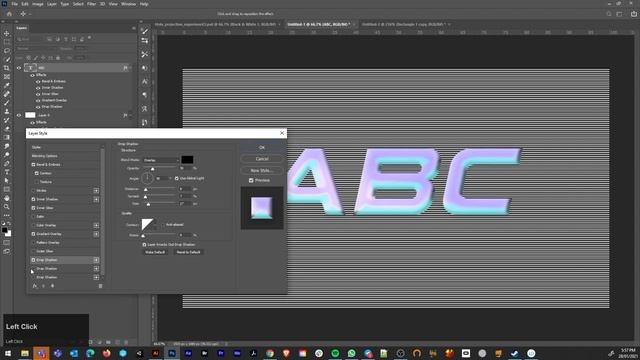This screenshot has width=640, height=360.
Task: Click the search icon at top right
Action: pyautogui.click(x=609, y=14)
